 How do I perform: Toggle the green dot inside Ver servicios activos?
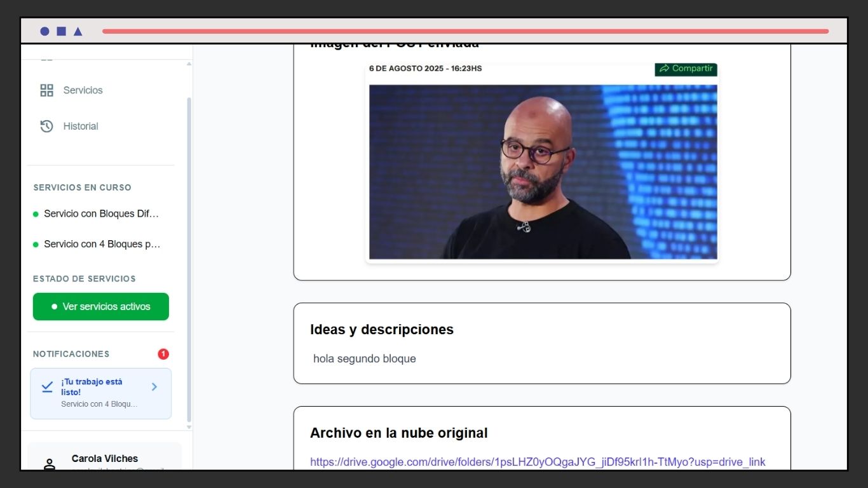click(x=55, y=306)
